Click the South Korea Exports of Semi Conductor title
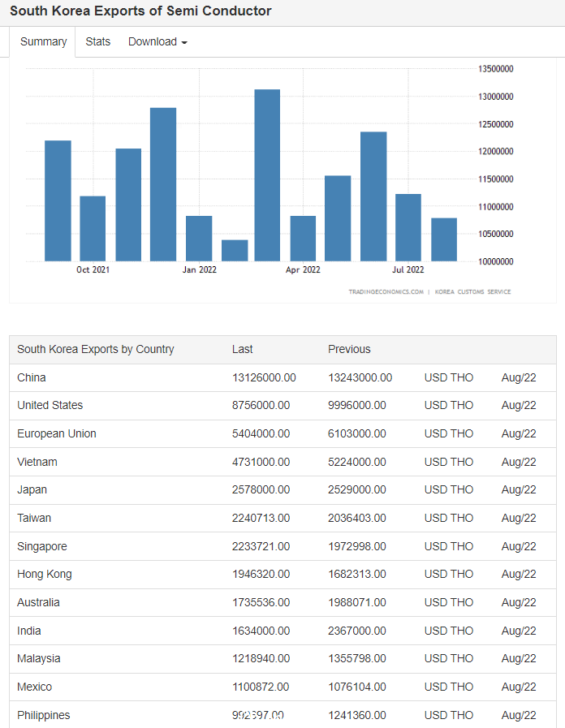Viewport: 565px width, 728px height. [x=140, y=11]
